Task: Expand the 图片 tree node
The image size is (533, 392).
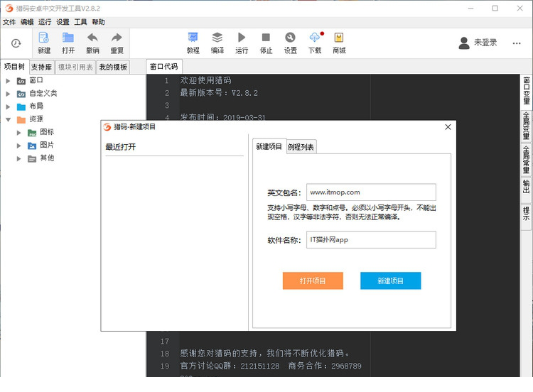Action: [x=19, y=146]
